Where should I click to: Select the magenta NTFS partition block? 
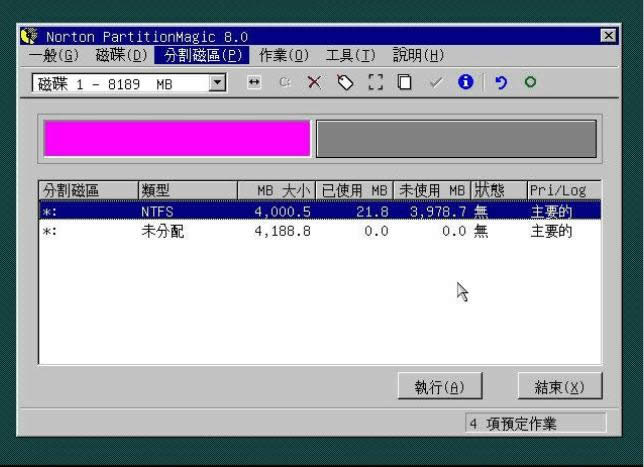click(x=176, y=139)
